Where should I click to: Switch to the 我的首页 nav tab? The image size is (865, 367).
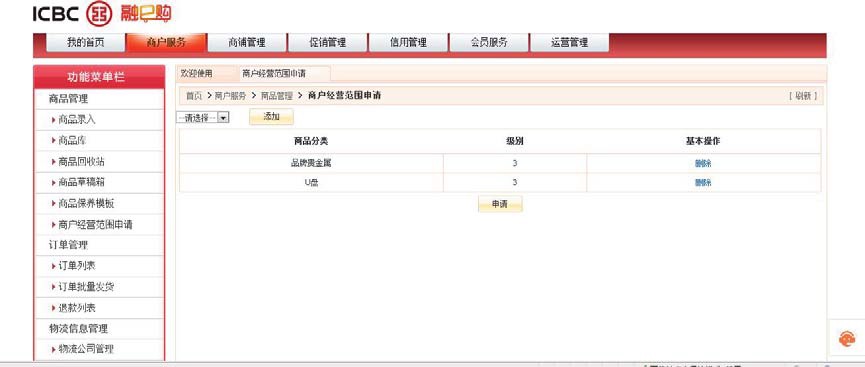click(86, 42)
